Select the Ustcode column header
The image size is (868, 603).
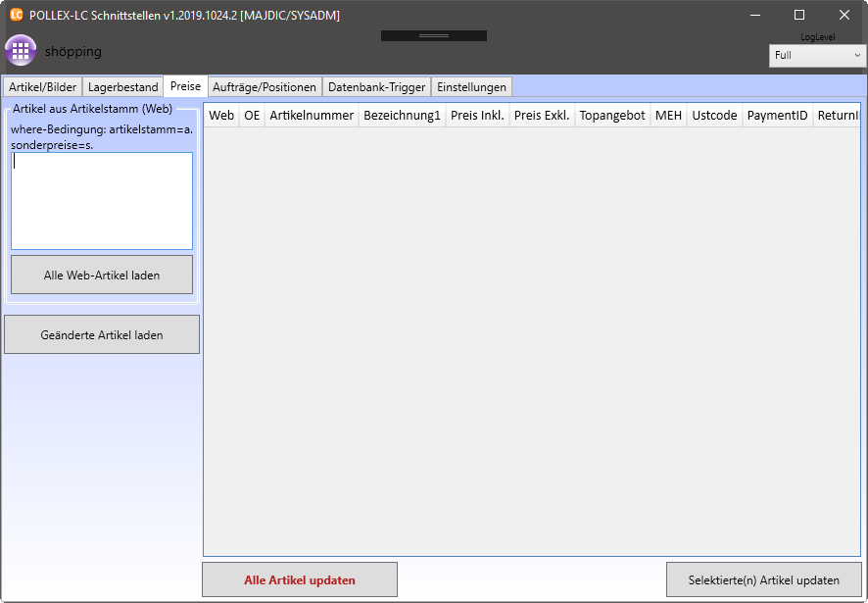click(x=714, y=116)
